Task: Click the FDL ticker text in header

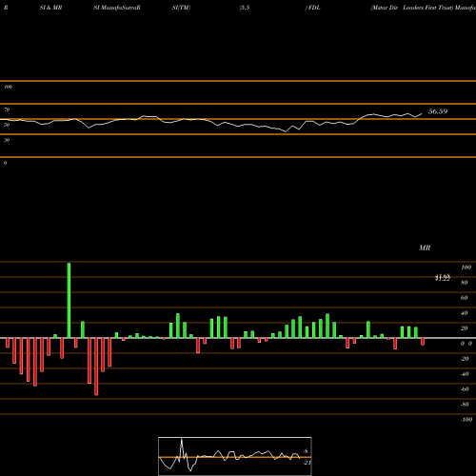Action: [314, 8]
